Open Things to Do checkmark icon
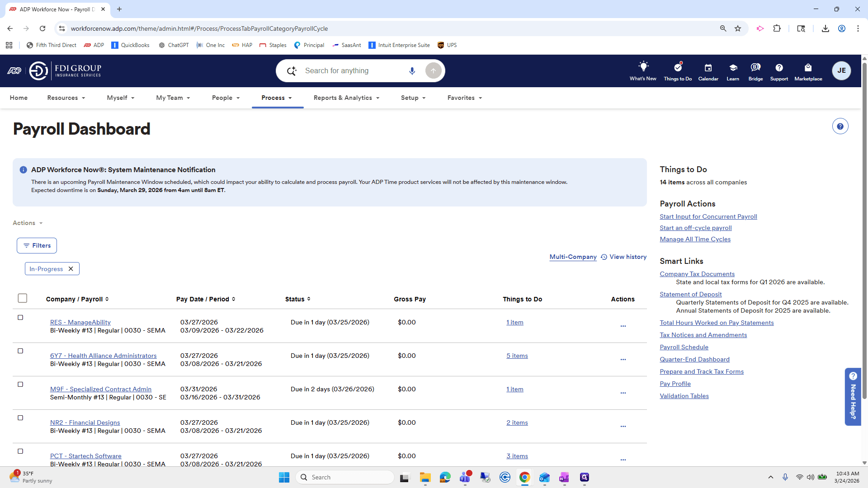This screenshot has height=488, width=868. pos(678,67)
